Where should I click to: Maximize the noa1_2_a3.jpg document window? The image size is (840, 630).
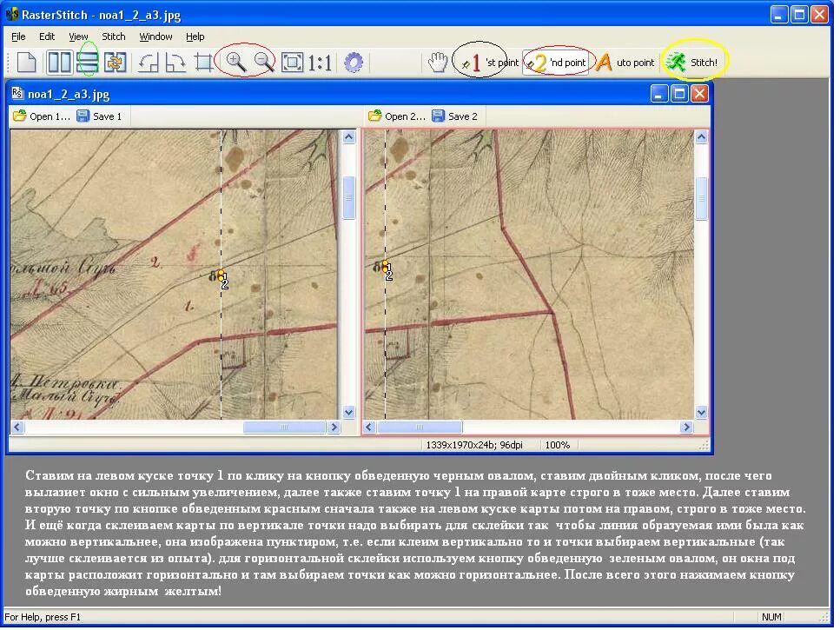click(679, 94)
